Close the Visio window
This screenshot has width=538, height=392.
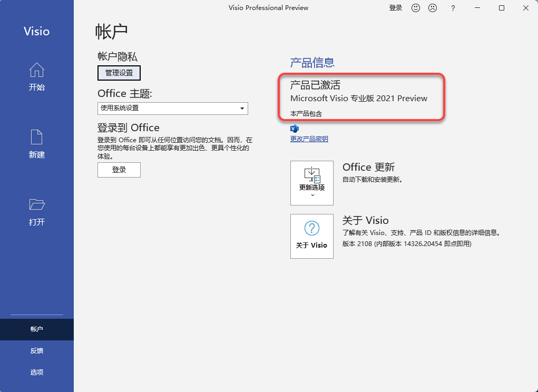[x=526, y=8]
